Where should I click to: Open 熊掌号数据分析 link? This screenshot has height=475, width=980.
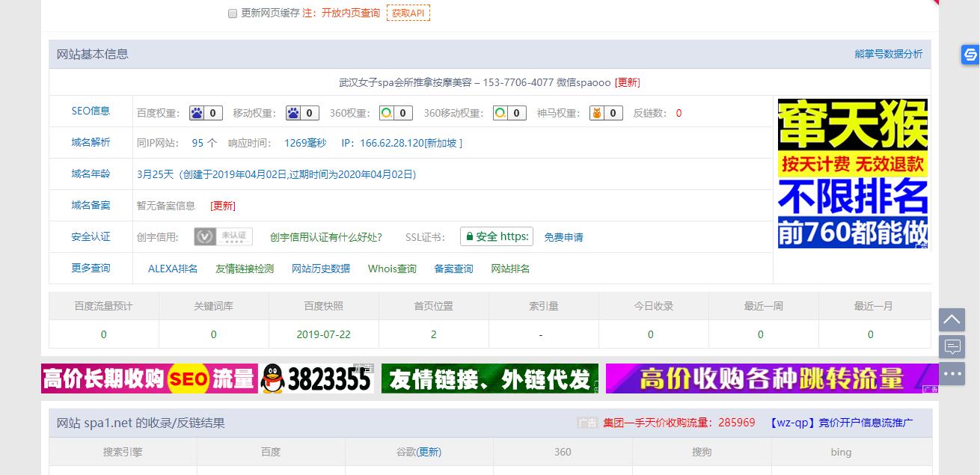point(889,54)
